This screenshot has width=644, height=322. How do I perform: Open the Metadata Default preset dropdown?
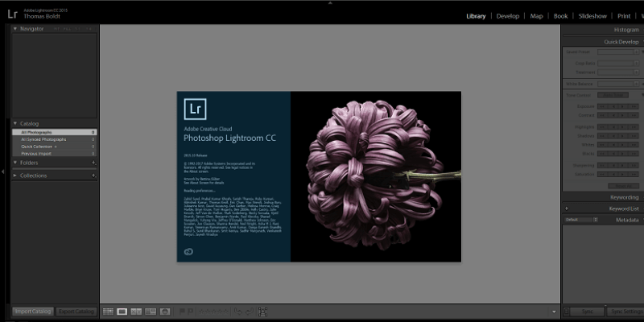(581, 220)
